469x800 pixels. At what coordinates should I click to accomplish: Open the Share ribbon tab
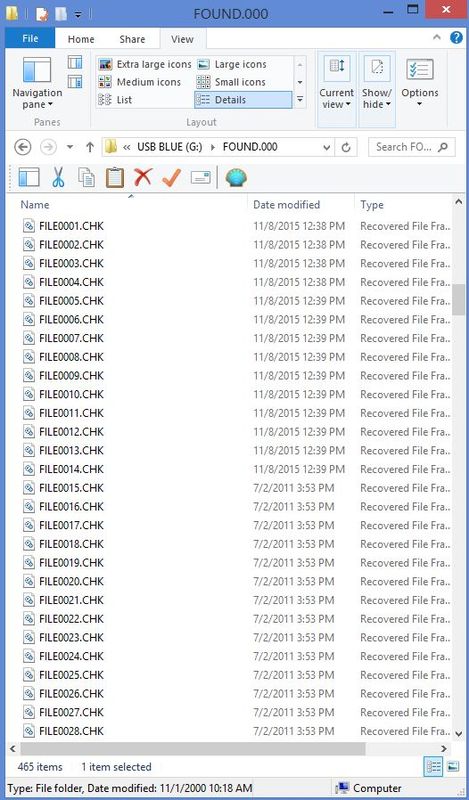[x=132, y=39]
